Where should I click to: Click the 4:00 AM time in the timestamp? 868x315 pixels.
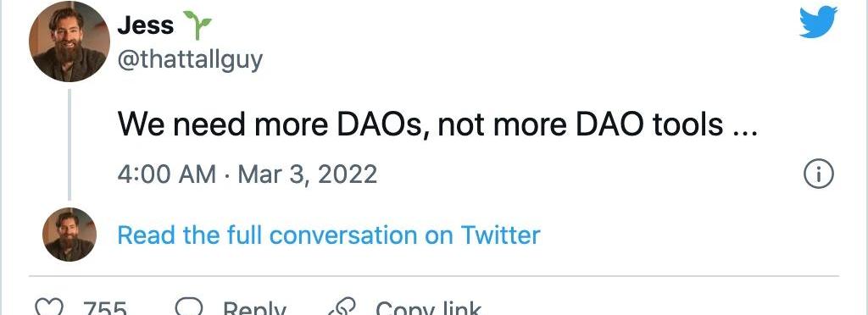(x=167, y=174)
